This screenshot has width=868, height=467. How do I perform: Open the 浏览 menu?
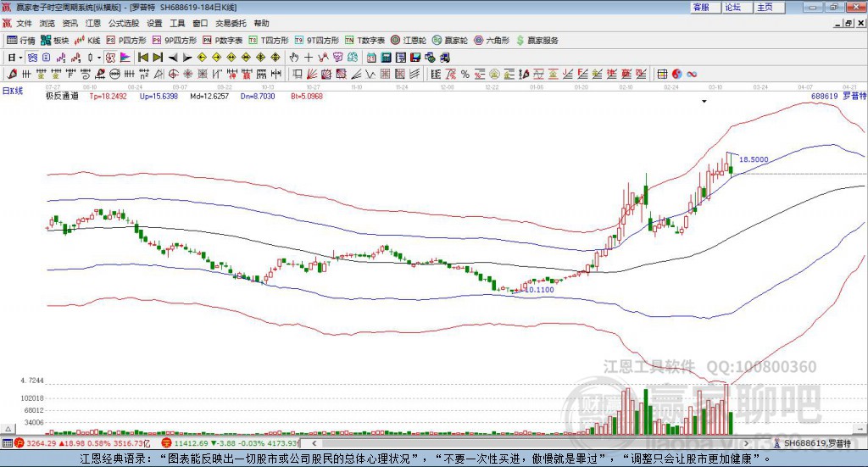47,23
